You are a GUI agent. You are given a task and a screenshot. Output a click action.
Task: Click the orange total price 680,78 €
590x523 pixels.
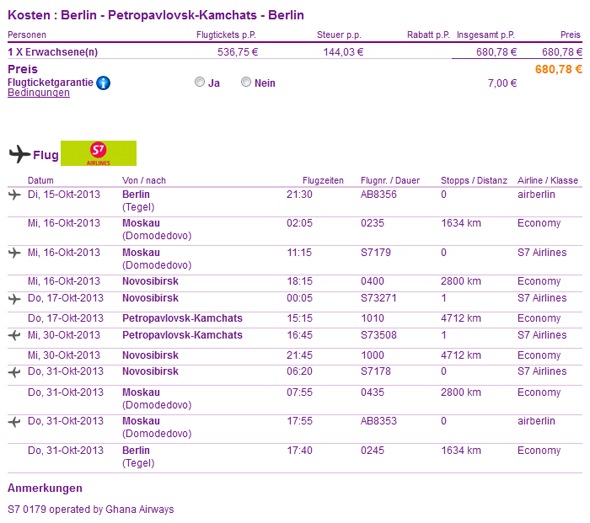coord(558,69)
